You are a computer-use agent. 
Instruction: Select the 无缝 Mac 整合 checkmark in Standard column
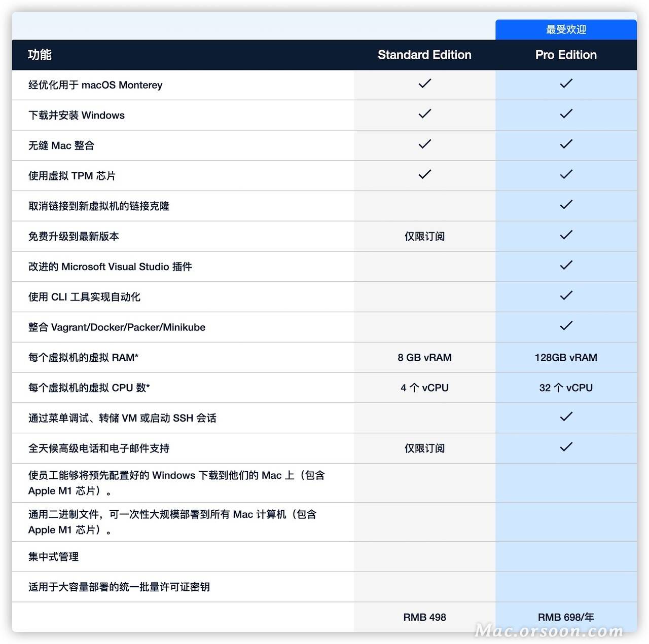click(x=424, y=144)
